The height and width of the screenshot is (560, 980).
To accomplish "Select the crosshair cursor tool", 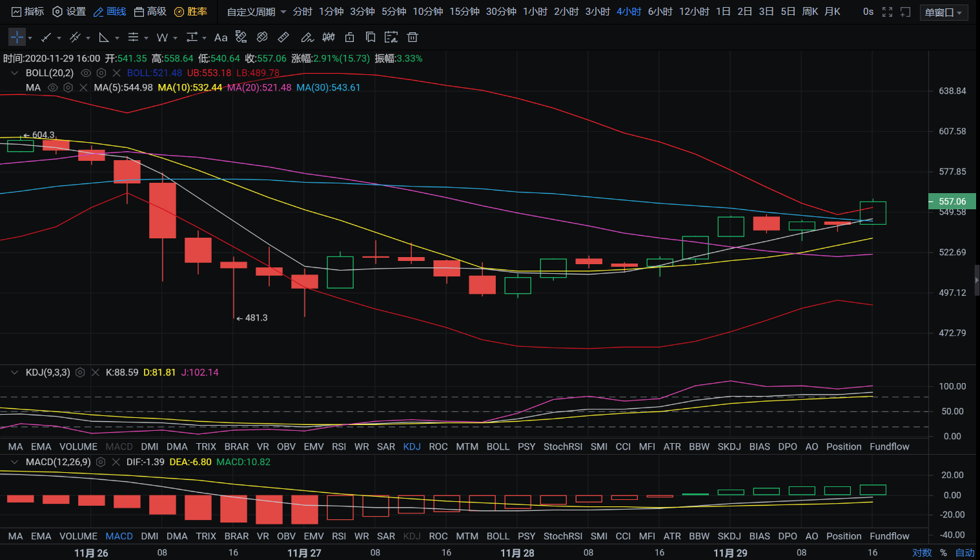I will pos(17,37).
